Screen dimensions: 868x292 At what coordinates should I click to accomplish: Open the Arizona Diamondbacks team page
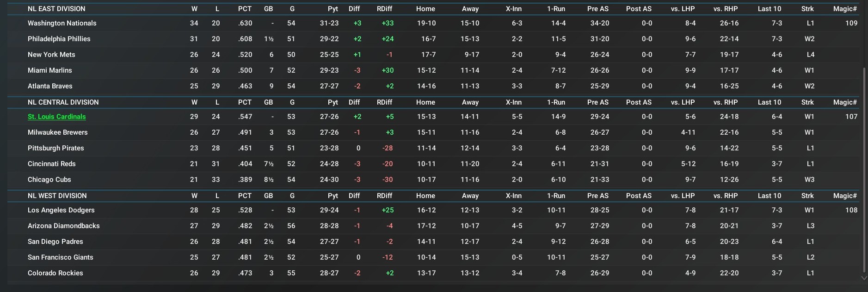tap(63, 226)
